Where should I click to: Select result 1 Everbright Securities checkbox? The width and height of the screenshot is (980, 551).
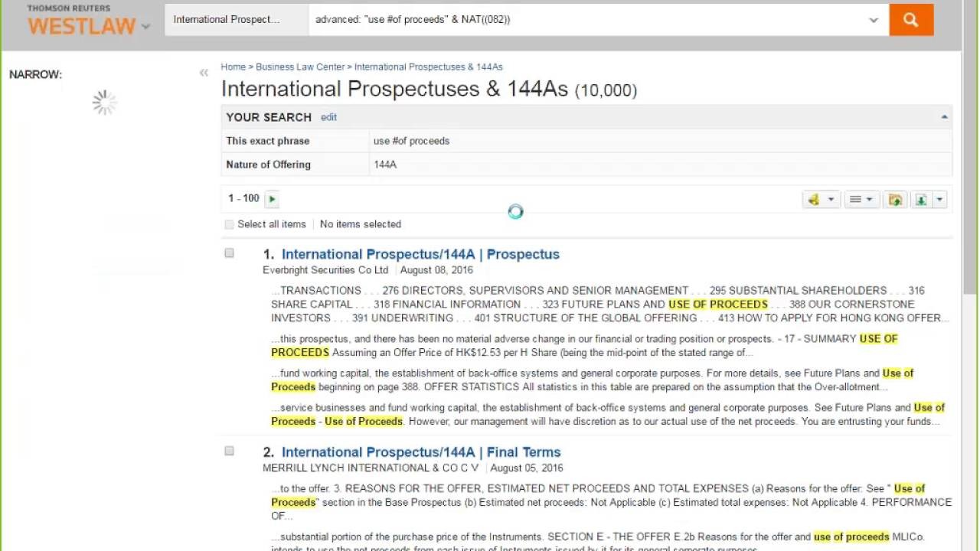click(x=229, y=253)
